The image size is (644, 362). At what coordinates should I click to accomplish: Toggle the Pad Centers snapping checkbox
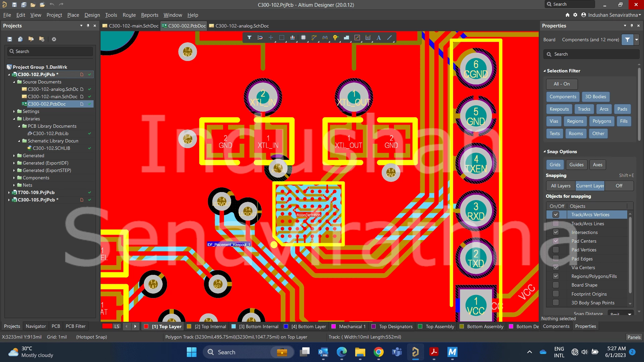point(556,241)
